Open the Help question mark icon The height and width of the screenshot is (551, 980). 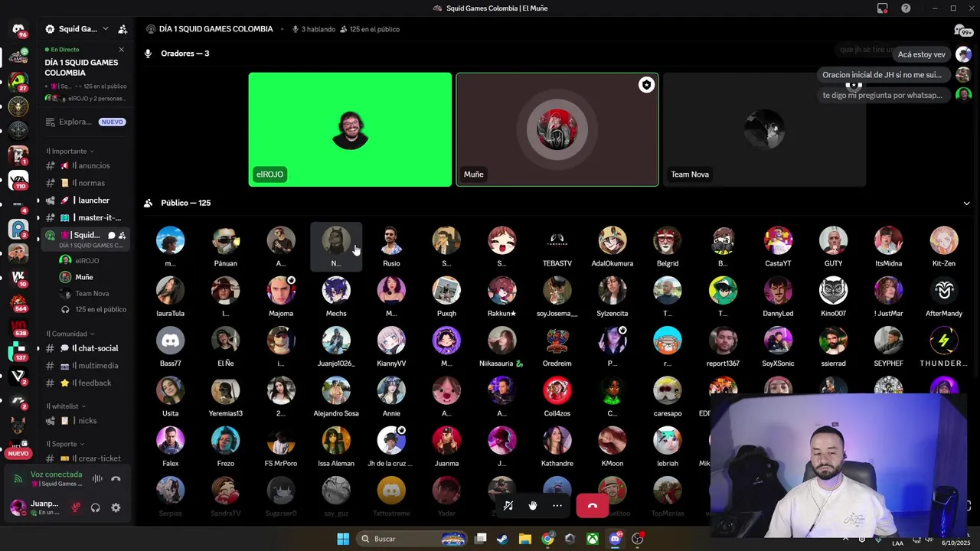[x=906, y=8]
